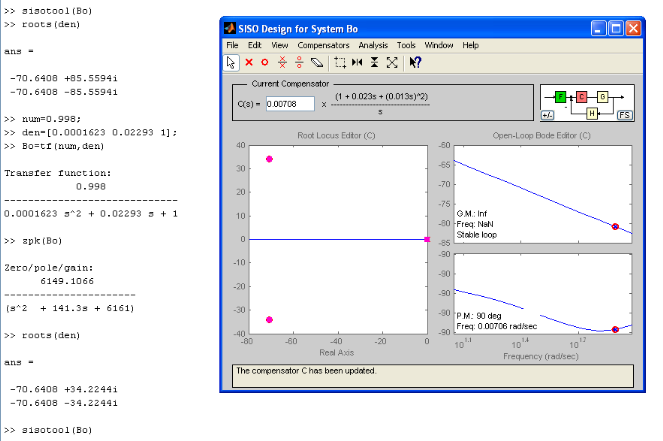
Task: Select the add real zero tool
Action: coord(265,62)
